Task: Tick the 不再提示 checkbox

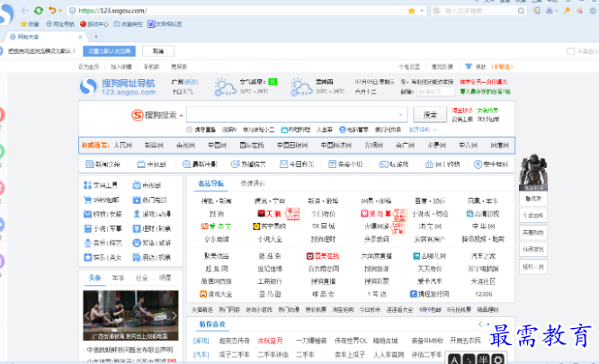Action: tap(571, 51)
